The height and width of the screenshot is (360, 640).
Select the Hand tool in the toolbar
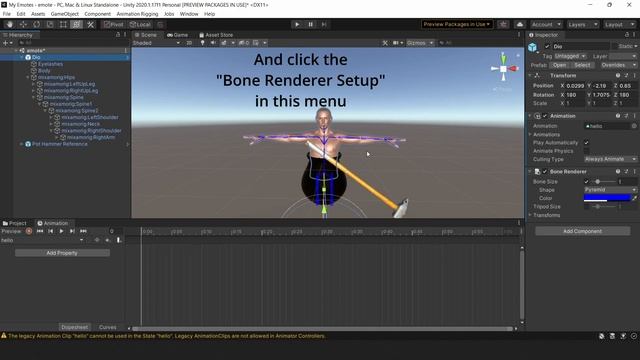click(x=9, y=24)
